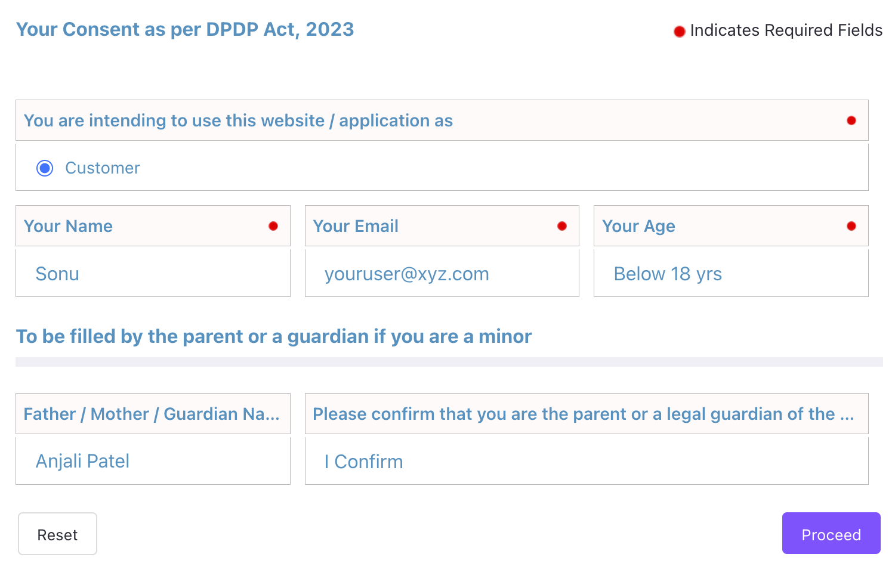
Task: Open the Your Age dropdown showing Below 18 yrs
Action: click(730, 274)
